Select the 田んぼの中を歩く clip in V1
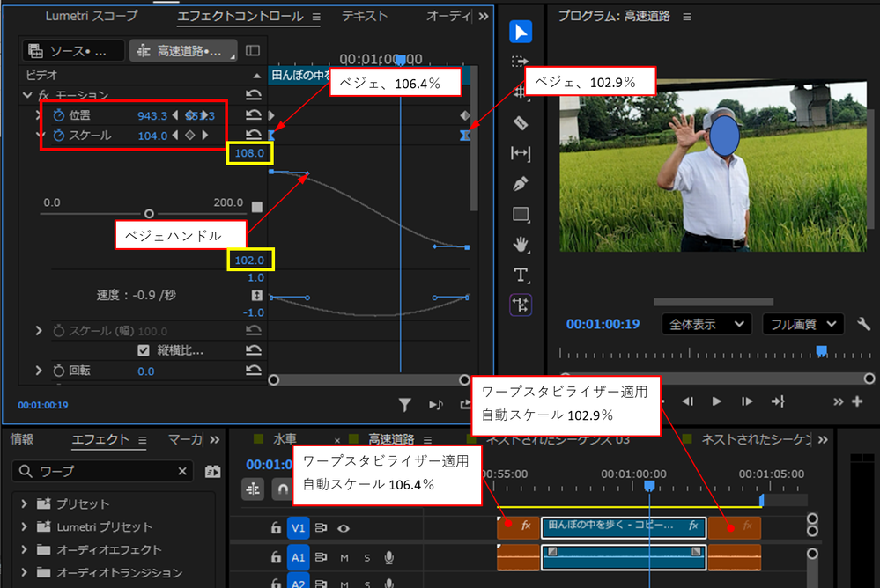880x588 pixels. pos(624,528)
